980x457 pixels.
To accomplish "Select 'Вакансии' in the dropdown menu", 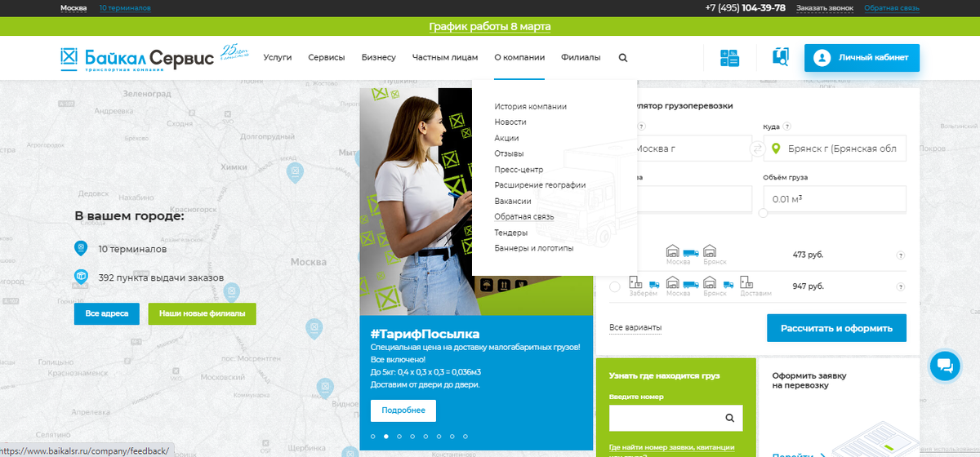I will 513,201.
